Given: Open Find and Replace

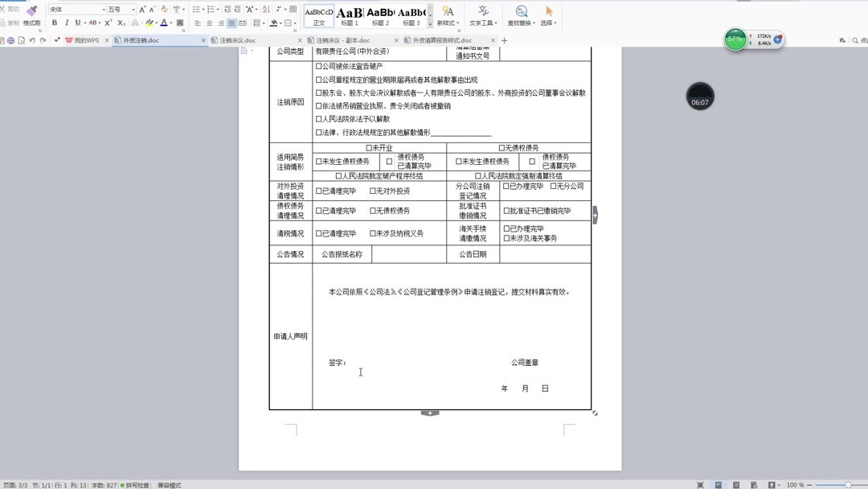Looking at the screenshot, I should click(x=521, y=14).
